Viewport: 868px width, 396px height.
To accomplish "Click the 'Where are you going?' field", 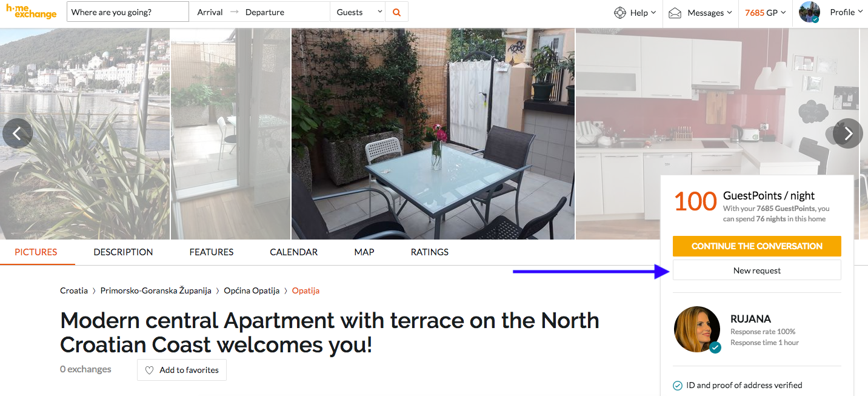I will 128,12.
